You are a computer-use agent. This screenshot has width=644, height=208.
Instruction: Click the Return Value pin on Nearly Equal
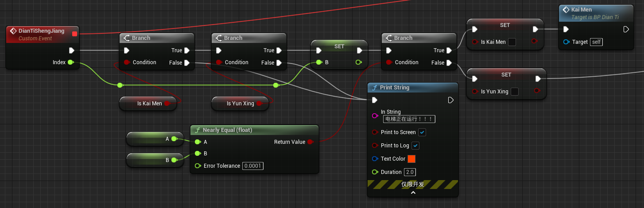click(x=310, y=142)
